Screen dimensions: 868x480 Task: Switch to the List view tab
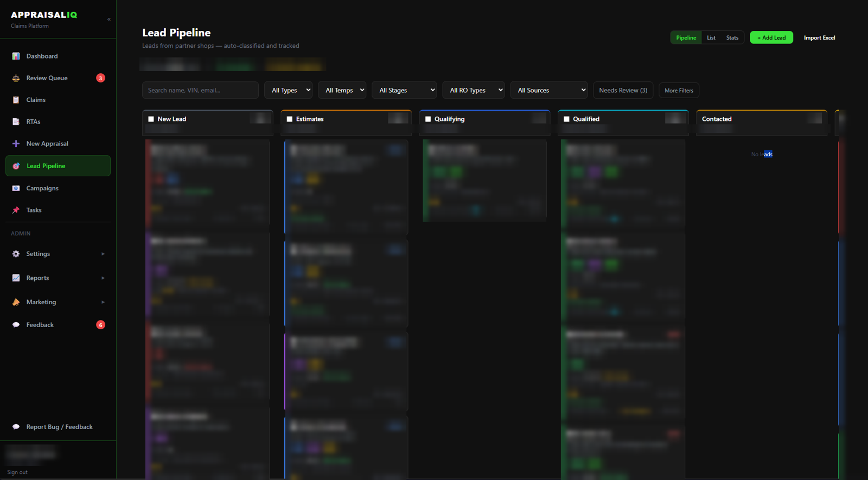tap(711, 37)
